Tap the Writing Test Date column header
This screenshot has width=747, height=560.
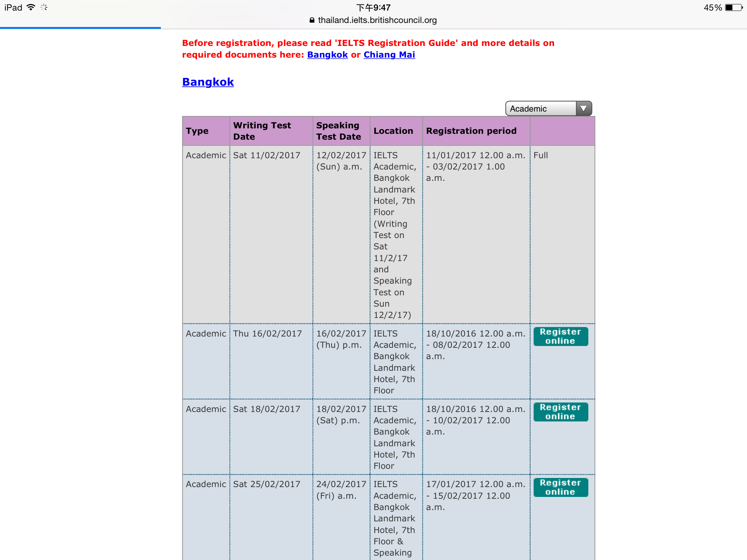(262, 131)
